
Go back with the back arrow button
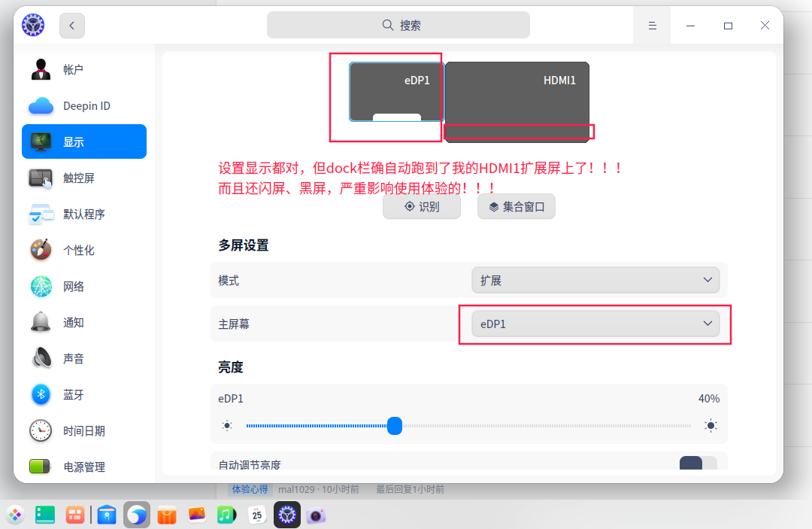(x=72, y=26)
